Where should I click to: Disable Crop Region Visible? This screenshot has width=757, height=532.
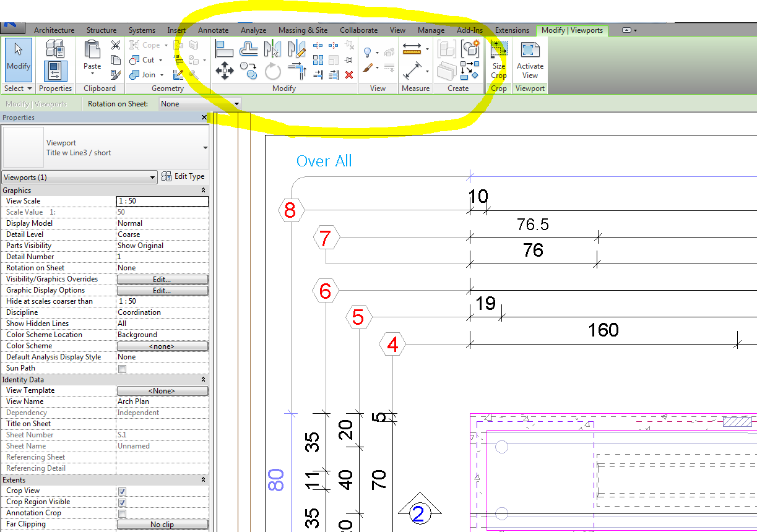pos(122,502)
